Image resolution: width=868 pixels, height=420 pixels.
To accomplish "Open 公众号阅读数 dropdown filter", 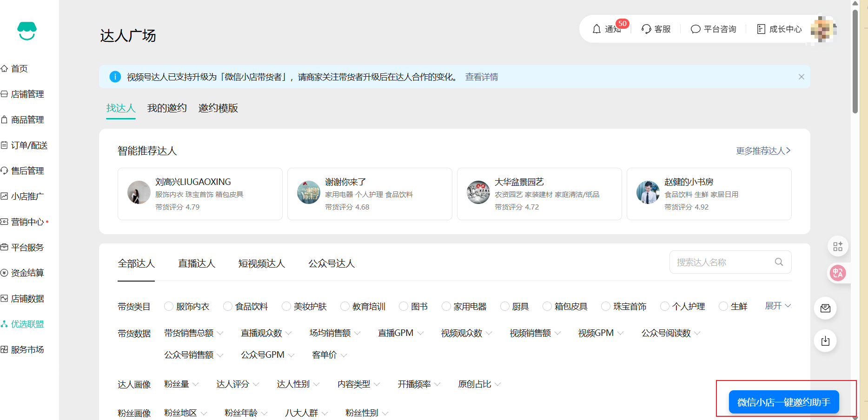I will click(671, 333).
